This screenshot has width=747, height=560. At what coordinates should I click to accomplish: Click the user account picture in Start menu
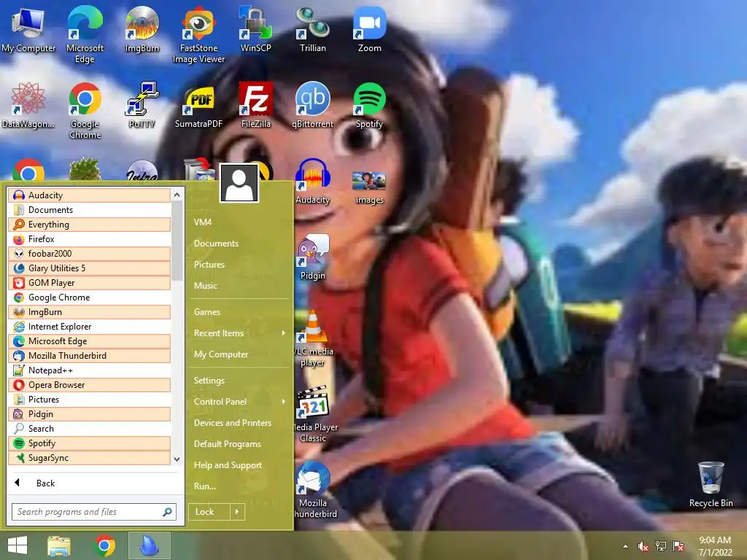pyautogui.click(x=239, y=183)
